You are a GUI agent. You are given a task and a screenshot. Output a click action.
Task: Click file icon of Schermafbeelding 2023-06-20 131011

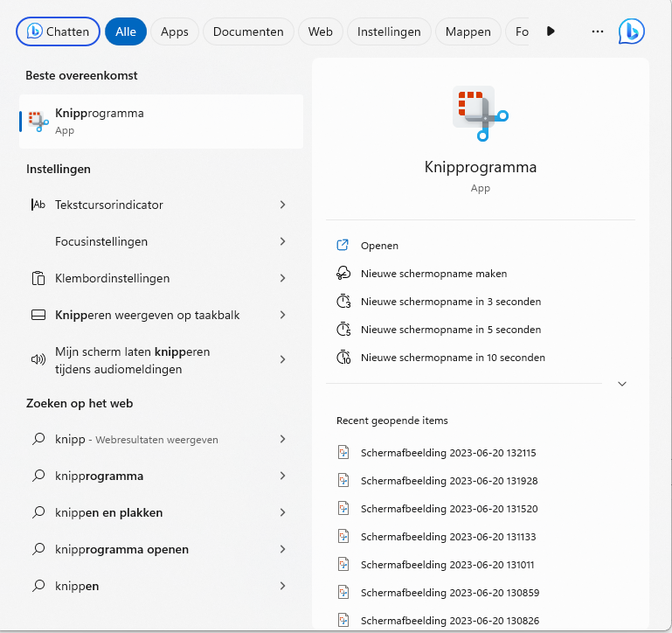click(343, 565)
